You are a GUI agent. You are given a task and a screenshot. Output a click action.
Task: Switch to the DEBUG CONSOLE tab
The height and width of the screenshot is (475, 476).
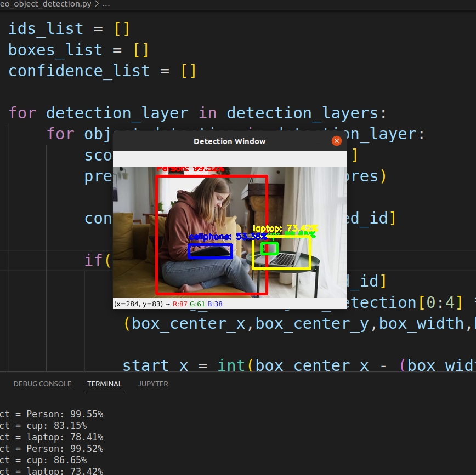pyautogui.click(x=42, y=384)
